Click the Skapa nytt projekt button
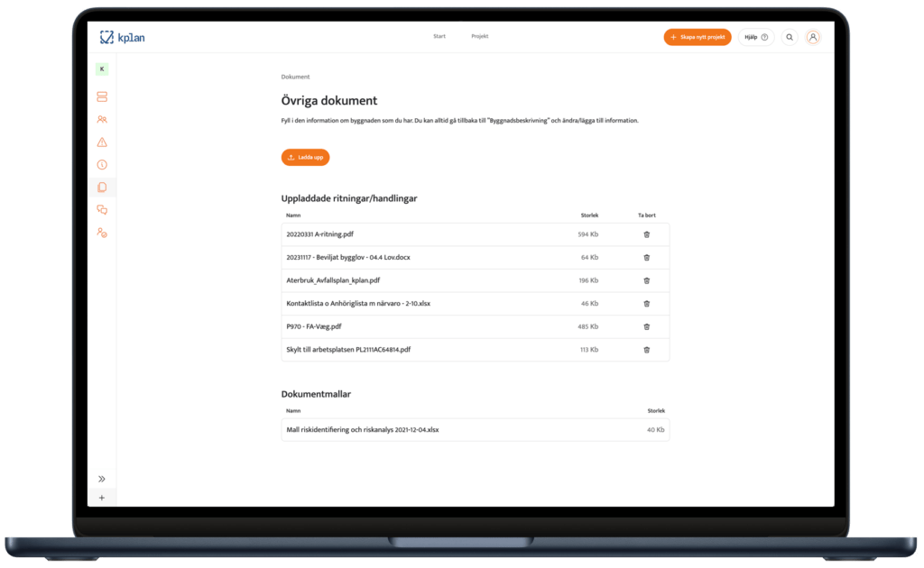924x568 pixels. click(698, 37)
